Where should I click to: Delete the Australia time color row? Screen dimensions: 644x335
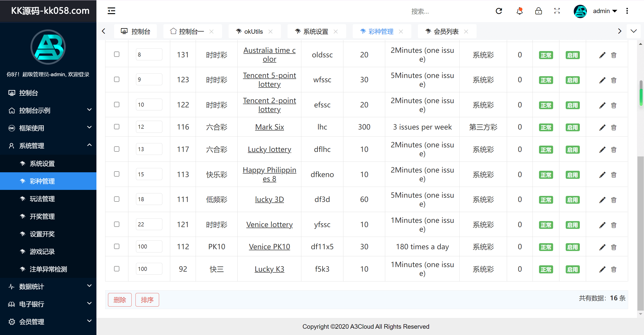(x=614, y=55)
